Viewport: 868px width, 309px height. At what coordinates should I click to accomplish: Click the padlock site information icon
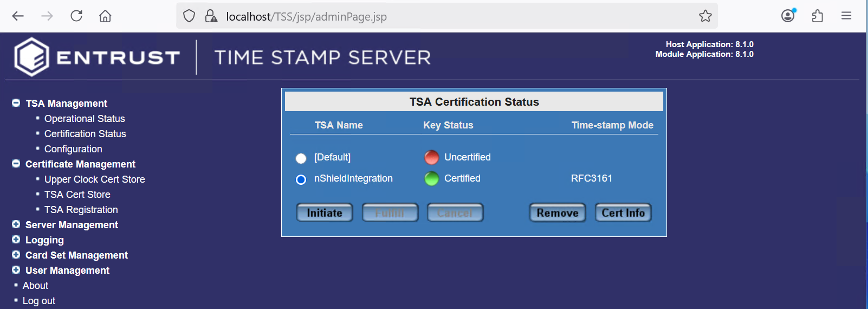(x=211, y=16)
